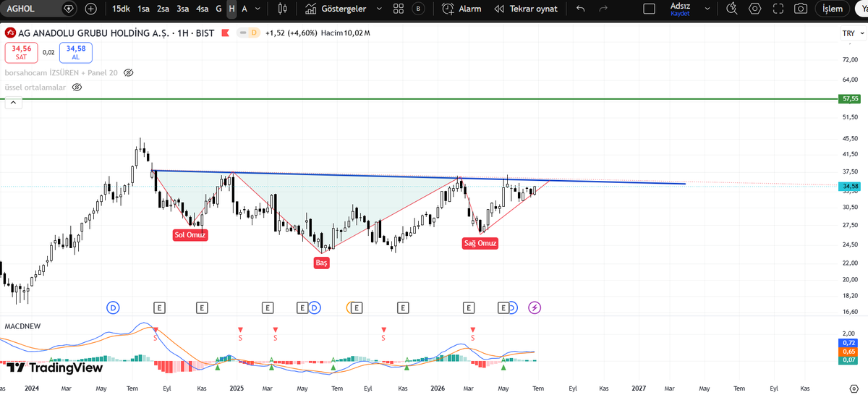
Task: Click the orange 0,65 signal value label
Action: point(850,351)
